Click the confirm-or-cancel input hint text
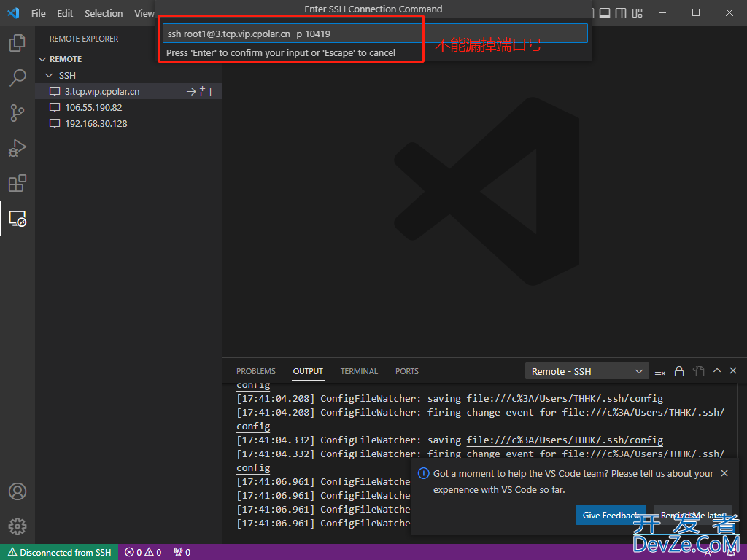The width and height of the screenshot is (747, 560). (x=281, y=52)
